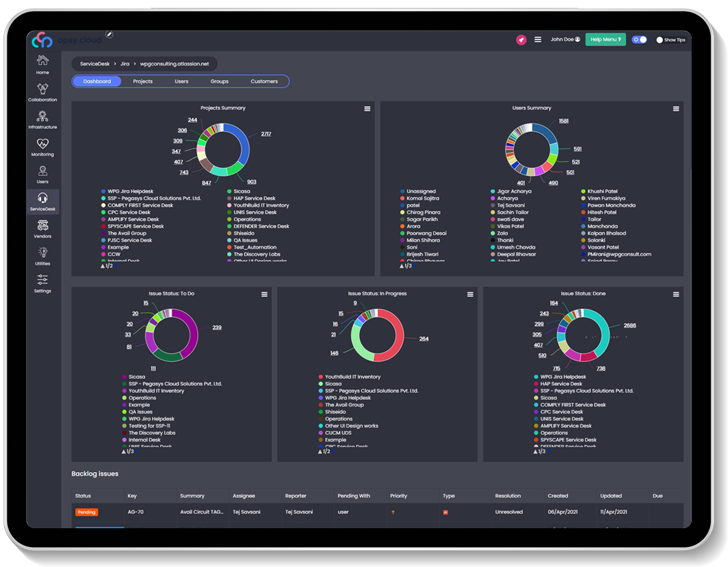Open issue key AG-70

point(135,512)
